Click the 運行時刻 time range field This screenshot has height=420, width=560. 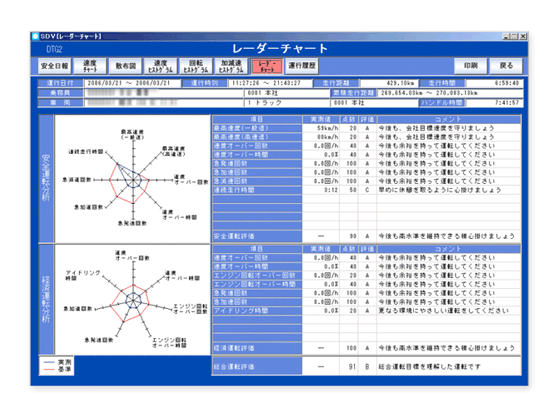coord(270,83)
